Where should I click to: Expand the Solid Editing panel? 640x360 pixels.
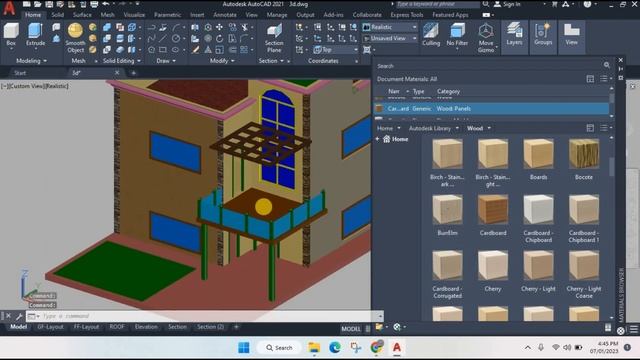click(122, 61)
